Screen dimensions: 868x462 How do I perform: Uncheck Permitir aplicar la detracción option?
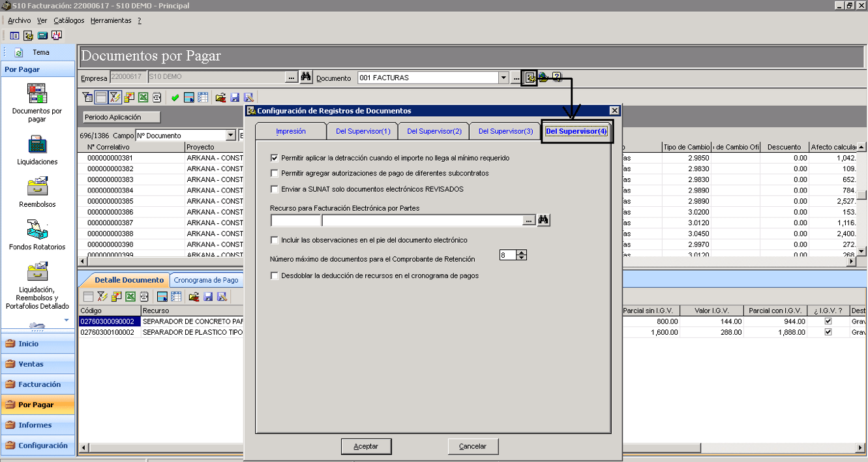275,158
